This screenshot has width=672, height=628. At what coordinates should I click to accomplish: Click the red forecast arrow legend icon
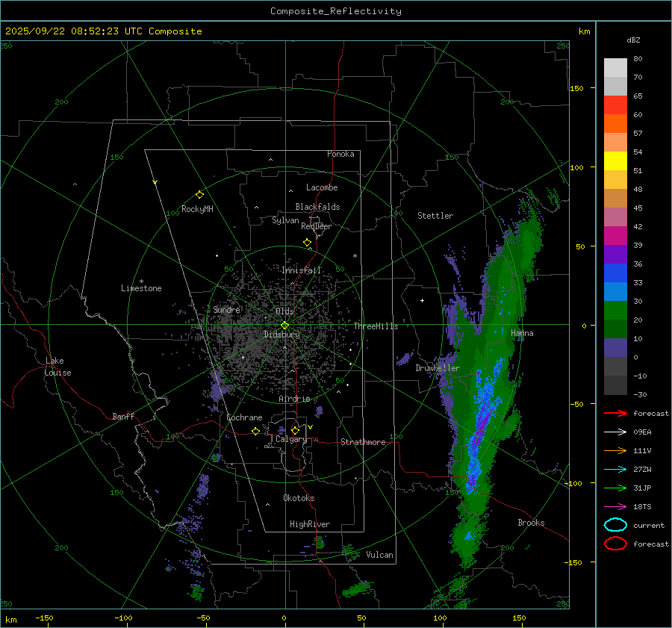[x=615, y=413]
